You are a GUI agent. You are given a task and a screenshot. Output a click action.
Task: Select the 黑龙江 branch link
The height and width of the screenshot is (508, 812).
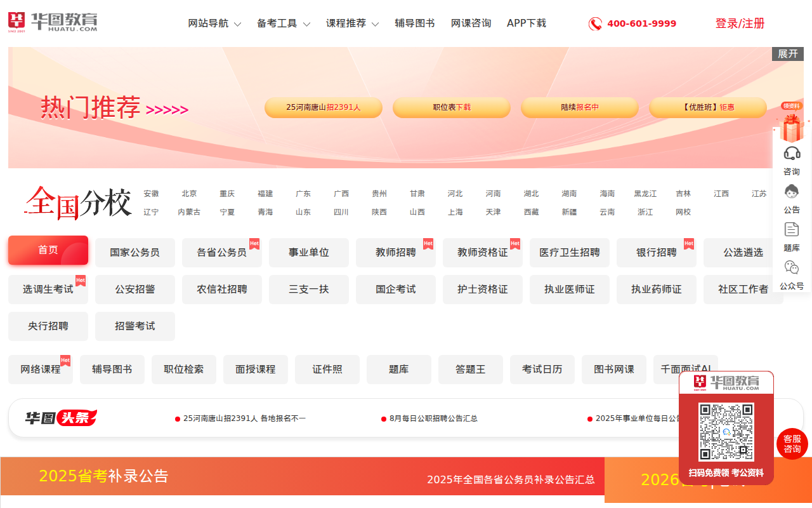645,194
